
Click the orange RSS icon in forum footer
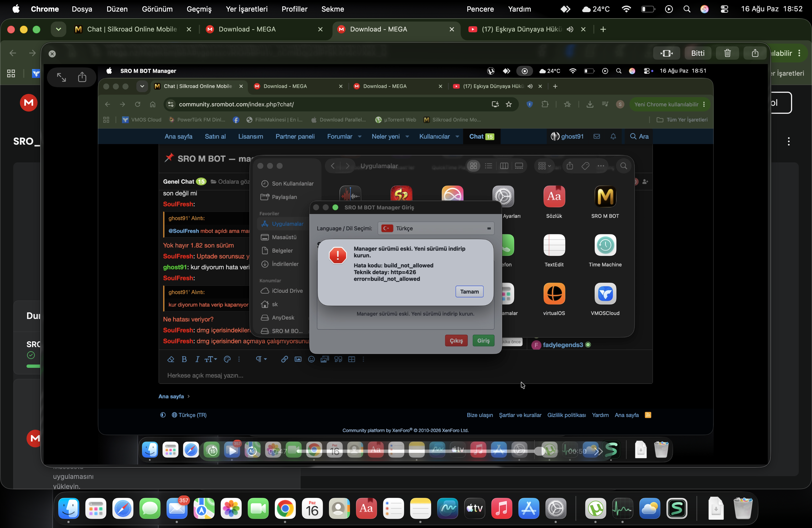tap(648, 415)
